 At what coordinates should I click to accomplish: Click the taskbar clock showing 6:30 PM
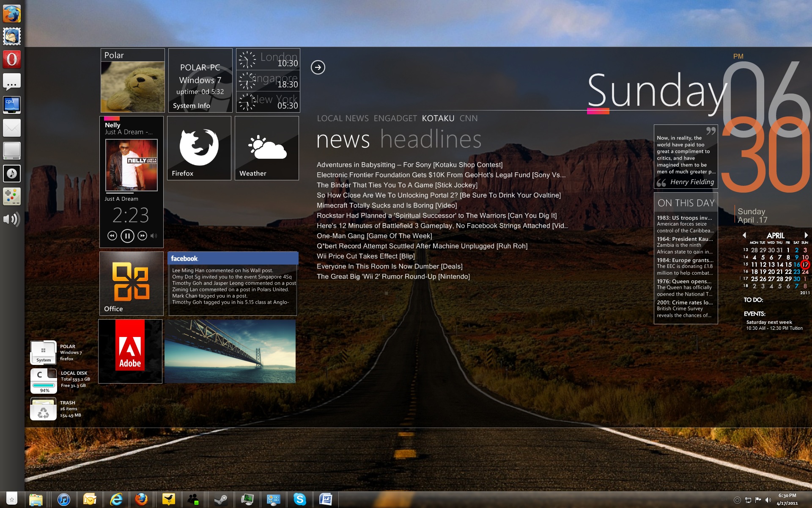click(787, 500)
